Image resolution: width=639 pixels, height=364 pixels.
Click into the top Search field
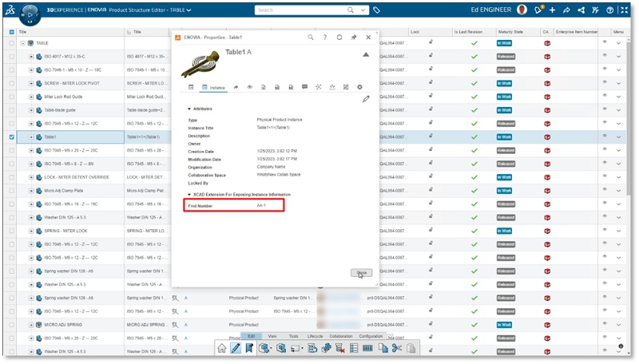302,10
